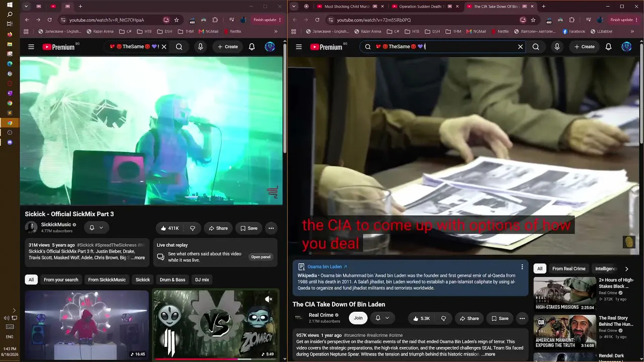Open Firefox from the taskbar
Screen dimensions: 644x362
coord(10,34)
